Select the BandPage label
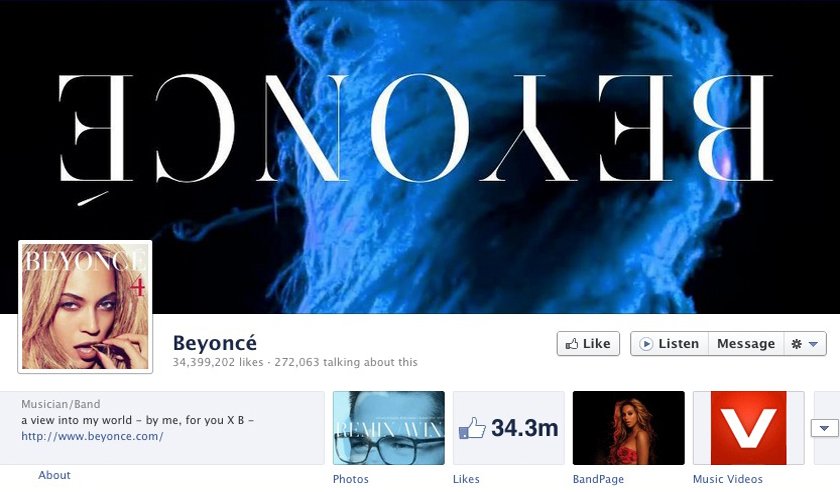The height and width of the screenshot is (492, 840). [598, 479]
